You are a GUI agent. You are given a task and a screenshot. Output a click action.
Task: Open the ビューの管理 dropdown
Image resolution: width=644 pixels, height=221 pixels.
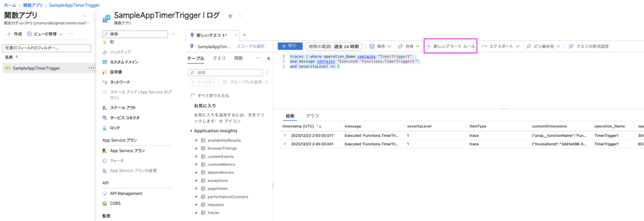coord(44,34)
